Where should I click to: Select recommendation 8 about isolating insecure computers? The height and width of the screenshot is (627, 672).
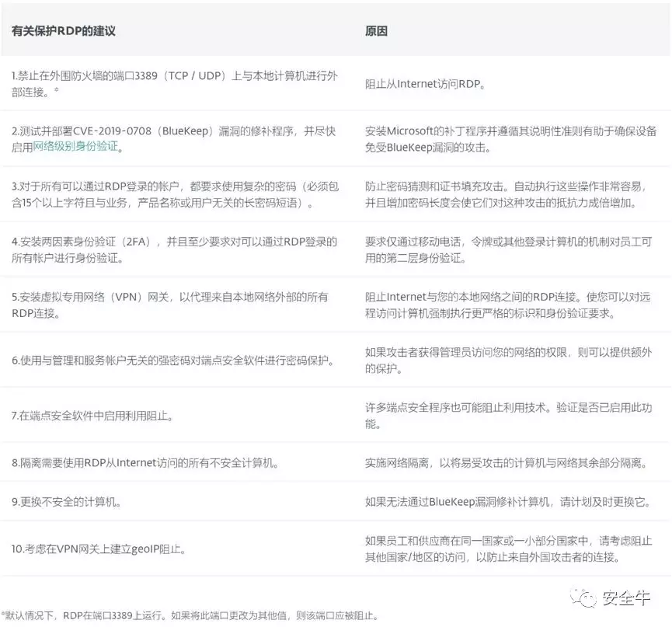tap(145, 463)
